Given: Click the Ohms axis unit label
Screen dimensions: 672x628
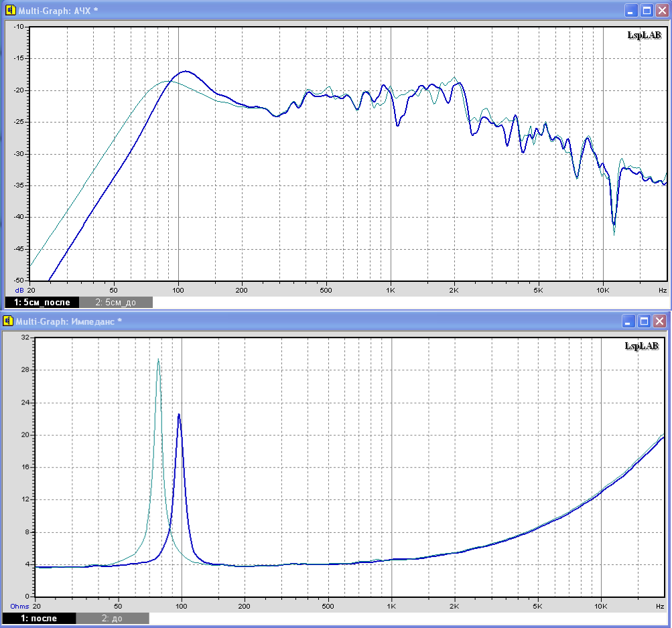Looking at the screenshot, I should pos(19,606).
